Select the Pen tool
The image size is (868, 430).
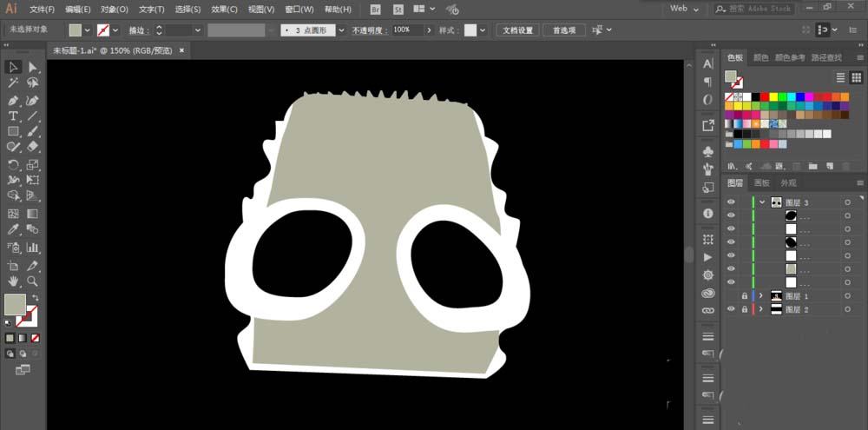click(14, 100)
